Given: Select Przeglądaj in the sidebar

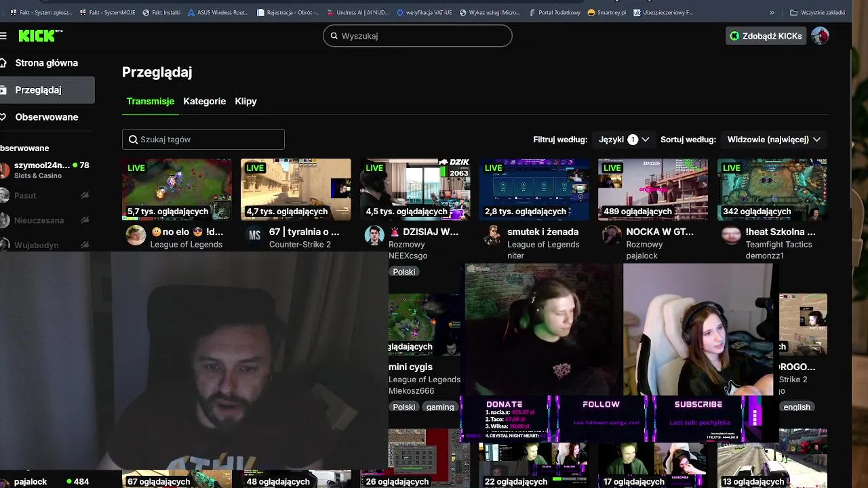Looking at the screenshot, I should [46, 90].
